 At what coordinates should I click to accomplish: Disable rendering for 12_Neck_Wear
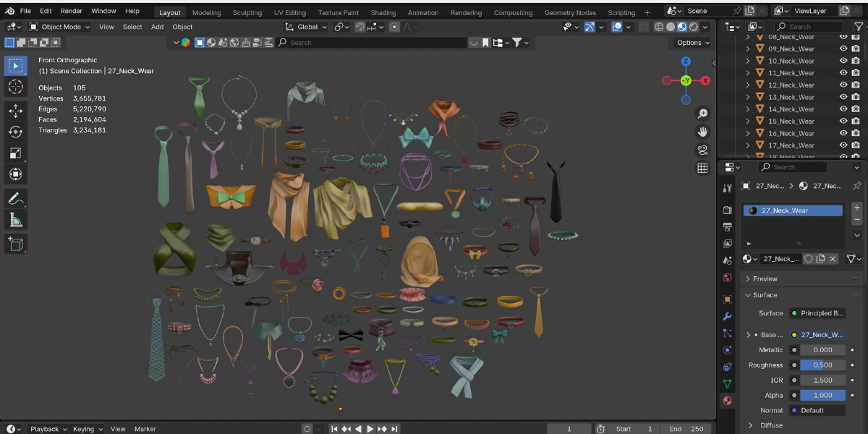(x=855, y=85)
